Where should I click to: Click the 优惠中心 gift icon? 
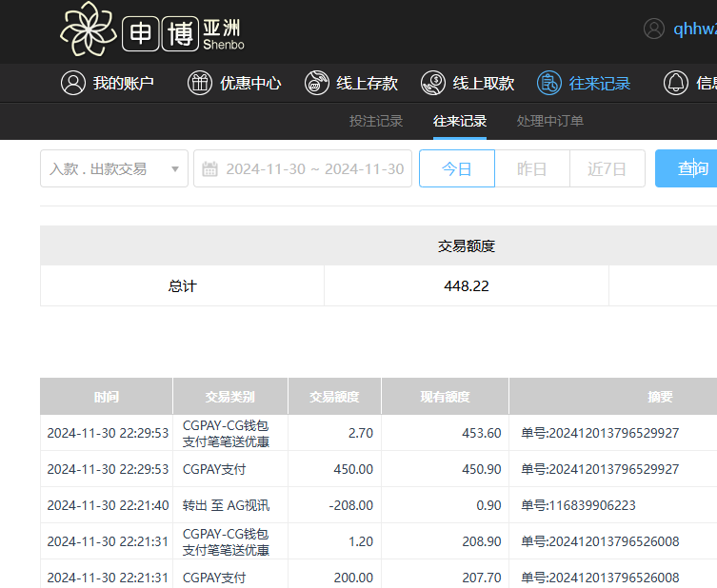click(200, 83)
